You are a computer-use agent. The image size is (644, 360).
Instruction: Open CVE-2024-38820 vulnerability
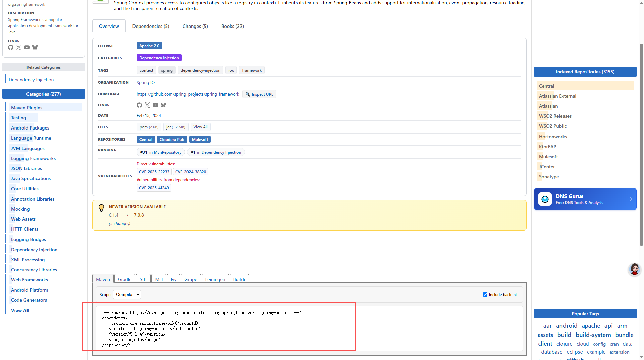(x=191, y=172)
